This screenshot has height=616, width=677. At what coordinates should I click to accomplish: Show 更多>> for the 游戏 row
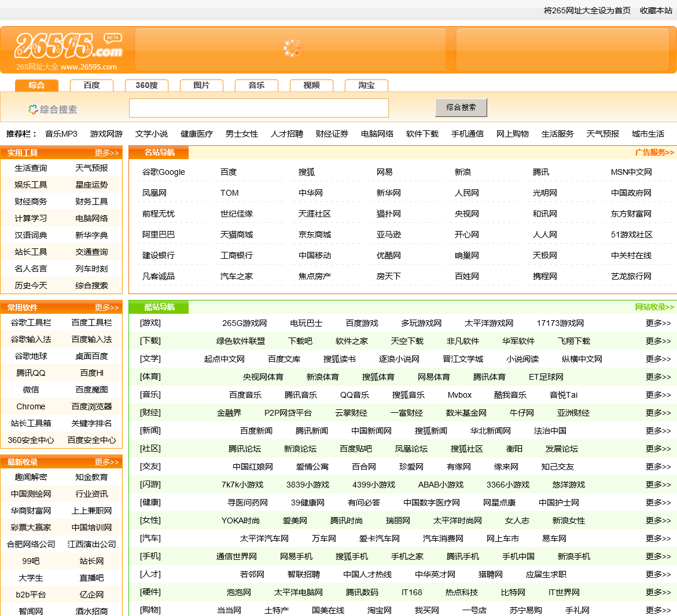click(x=658, y=323)
